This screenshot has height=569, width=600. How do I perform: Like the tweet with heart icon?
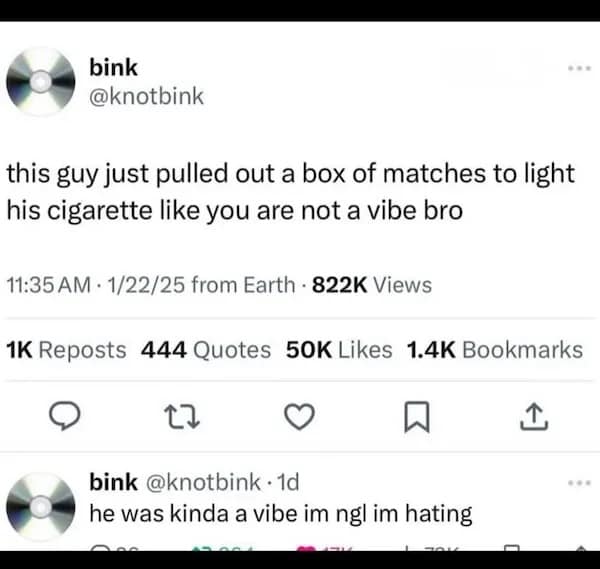300,416
